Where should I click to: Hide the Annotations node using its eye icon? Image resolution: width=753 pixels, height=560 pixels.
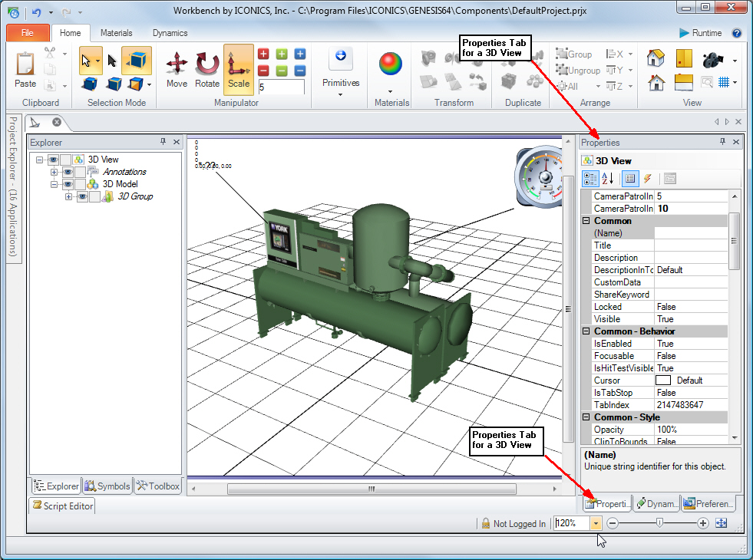pyautogui.click(x=68, y=172)
